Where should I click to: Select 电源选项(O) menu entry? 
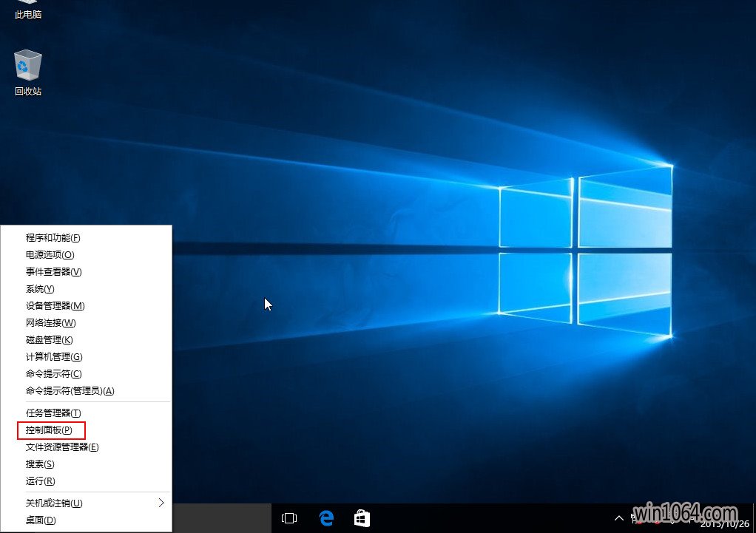pyautogui.click(x=87, y=254)
